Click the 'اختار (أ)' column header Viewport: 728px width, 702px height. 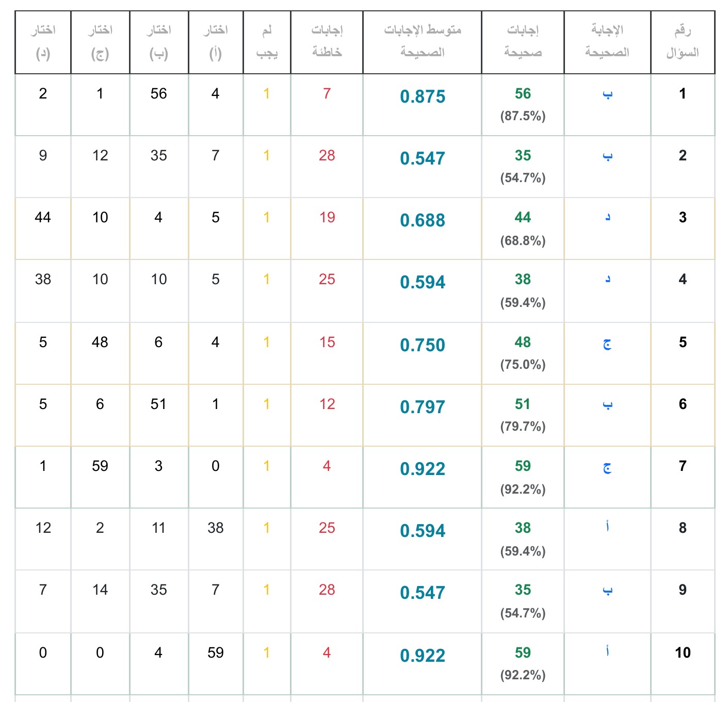click(x=215, y=42)
